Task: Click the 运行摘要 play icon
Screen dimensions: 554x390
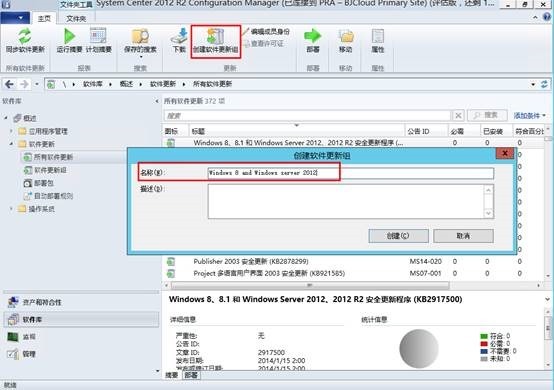Action: coord(70,36)
